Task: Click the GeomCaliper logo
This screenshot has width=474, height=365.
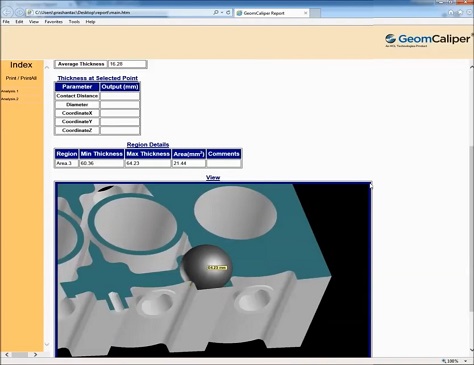Action: [428, 40]
